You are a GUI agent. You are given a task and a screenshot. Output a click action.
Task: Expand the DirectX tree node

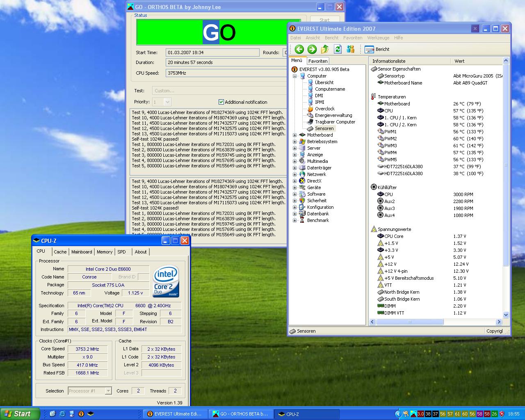click(x=294, y=181)
